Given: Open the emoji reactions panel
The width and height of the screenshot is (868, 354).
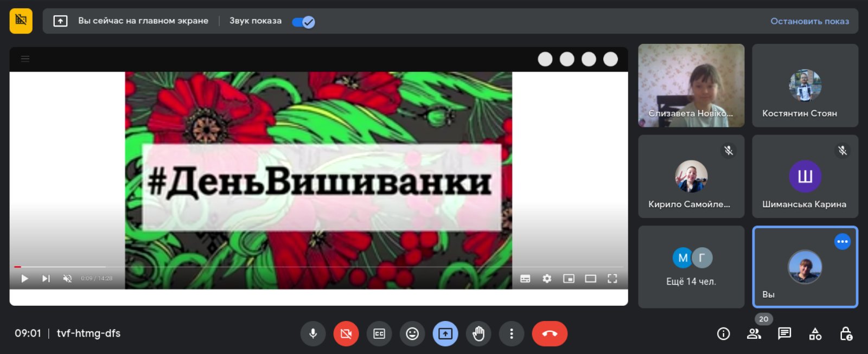Looking at the screenshot, I should [412, 334].
